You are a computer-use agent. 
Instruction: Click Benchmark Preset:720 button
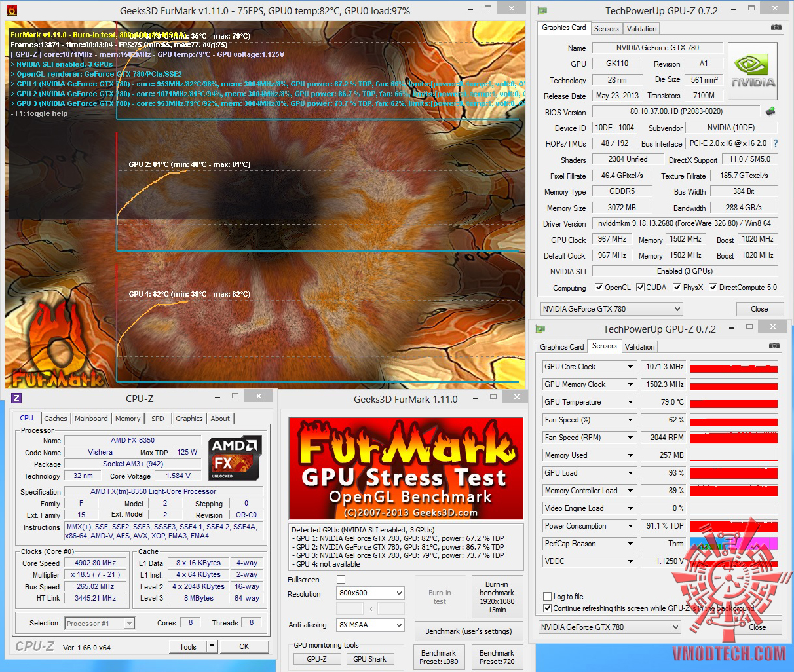[x=497, y=657]
